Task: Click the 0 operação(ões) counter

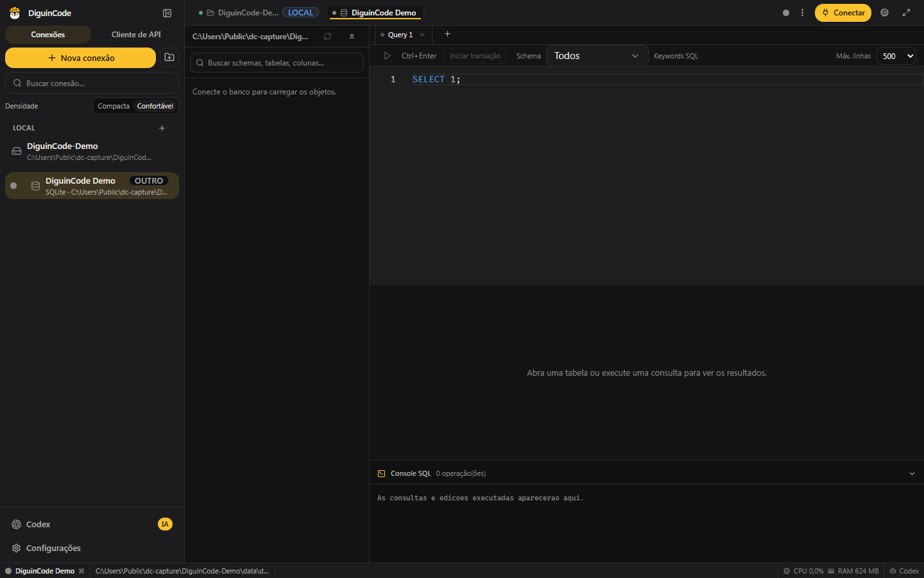Action: click(461, 473)
